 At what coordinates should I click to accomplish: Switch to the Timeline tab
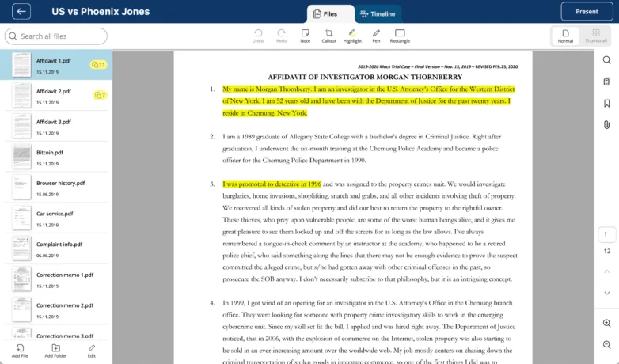click(377, 13)
